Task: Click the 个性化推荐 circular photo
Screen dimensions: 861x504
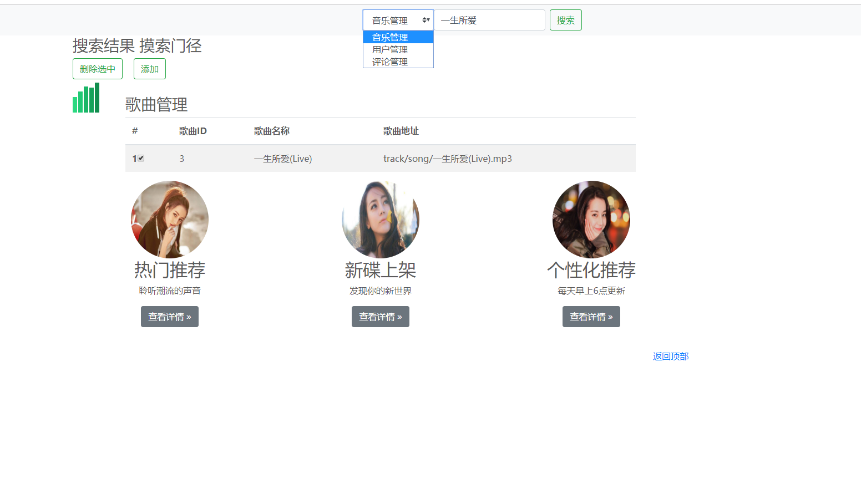Action: (591, 219)
